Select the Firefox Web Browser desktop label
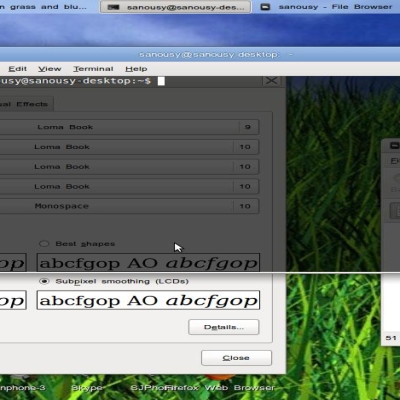400x400 pixels. (x=220, y=388)
